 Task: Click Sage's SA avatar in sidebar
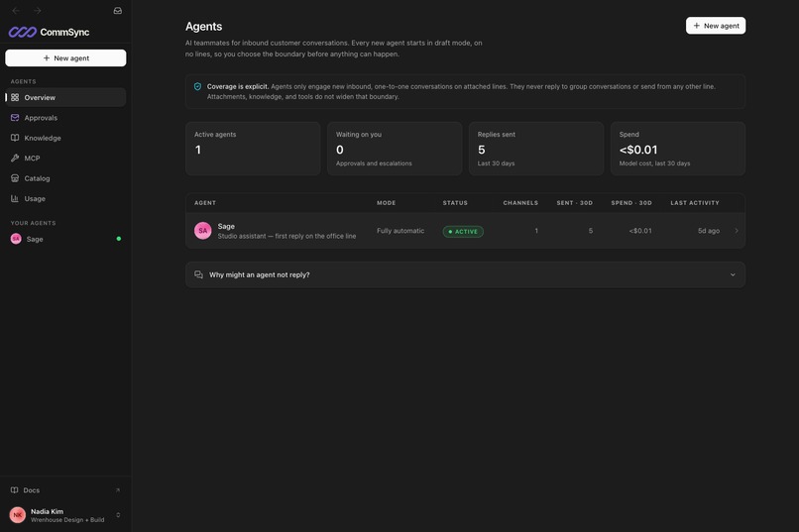[16, 239]
